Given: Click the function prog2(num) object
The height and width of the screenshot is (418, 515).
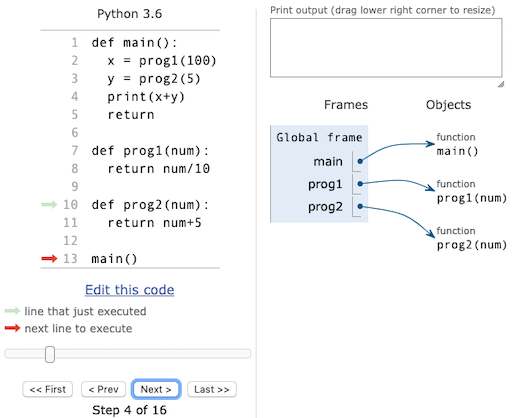Looking at the screenshot, I should coord(471,238).
